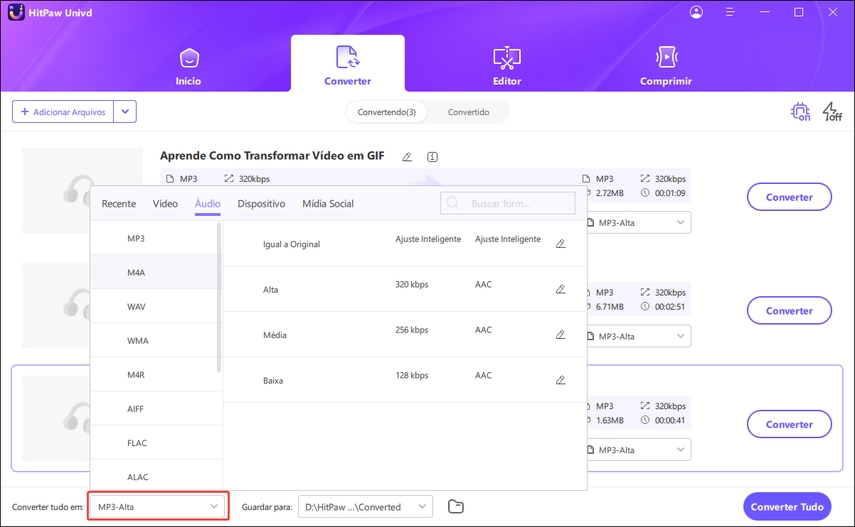The height and width of the screenshot is (527, 855).
Task: Edit the Baixa 128 kbps preset
Action: [x=560, y=380]
